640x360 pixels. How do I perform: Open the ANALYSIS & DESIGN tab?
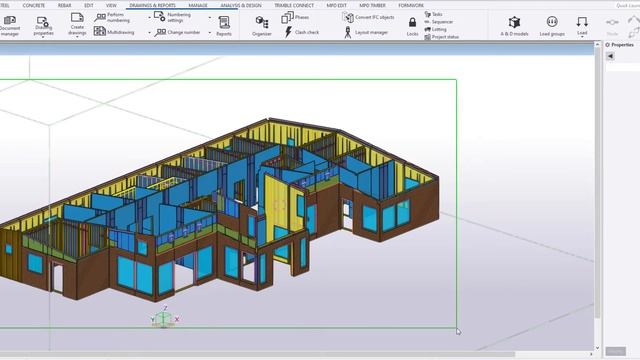[241, 5]
